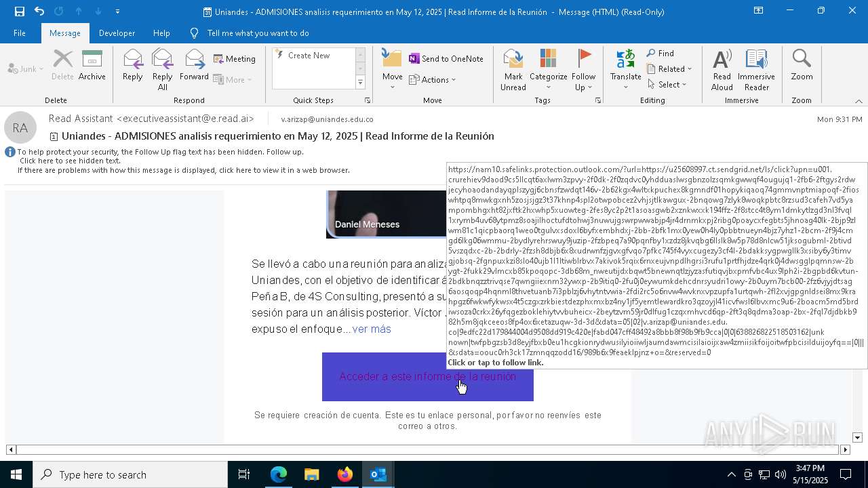Click Find in Editing group
This screenshot has height=488, width=868.
660,54
